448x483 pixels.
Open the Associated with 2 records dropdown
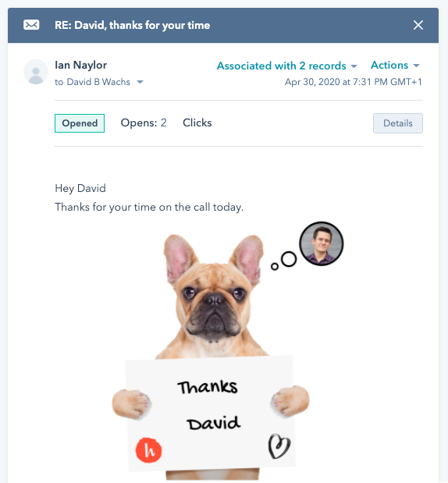point(287,66)
